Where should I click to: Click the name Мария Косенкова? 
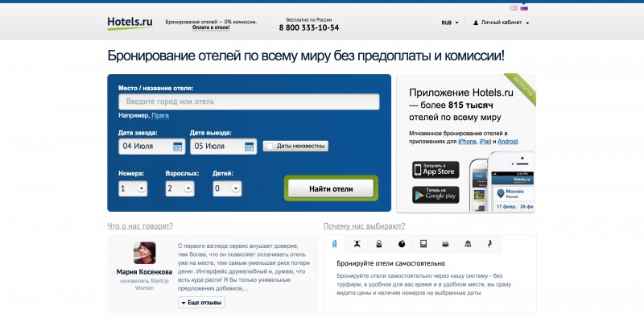[144, 272]
